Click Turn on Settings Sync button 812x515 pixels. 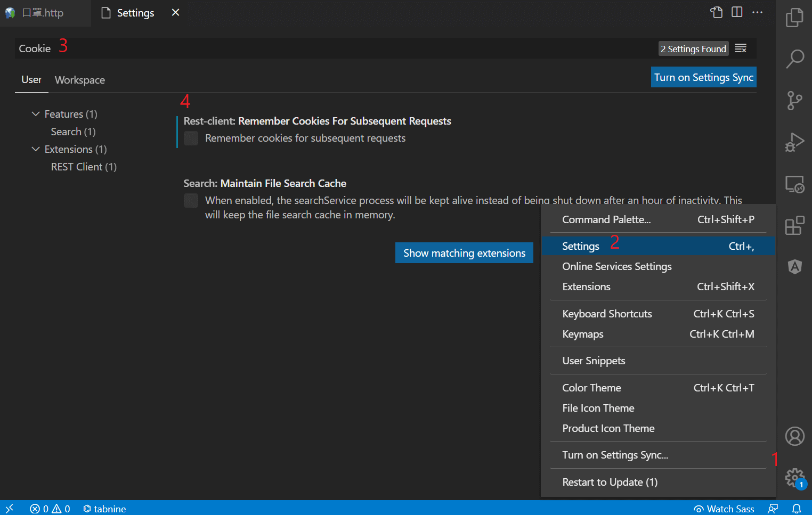(704, 77)
